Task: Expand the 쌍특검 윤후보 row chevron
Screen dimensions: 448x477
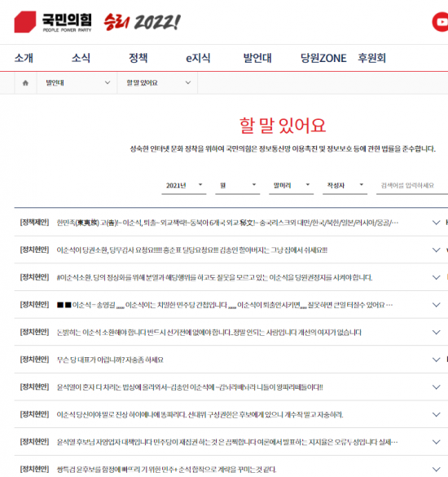Action: click(x=436, y=470)
